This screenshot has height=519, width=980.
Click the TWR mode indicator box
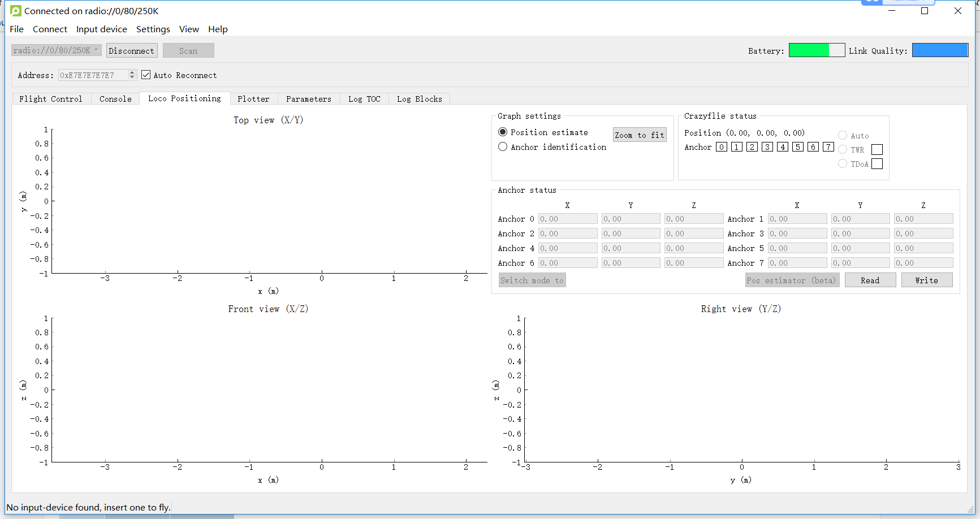point(877,150)
